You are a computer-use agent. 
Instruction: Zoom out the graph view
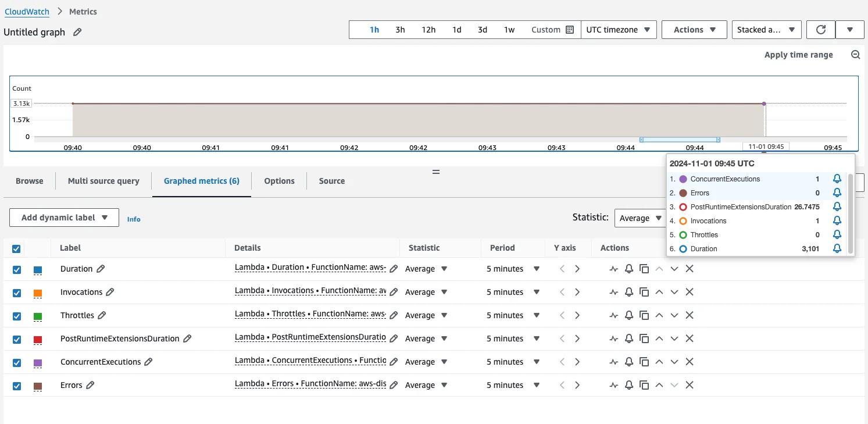[855, 54]
